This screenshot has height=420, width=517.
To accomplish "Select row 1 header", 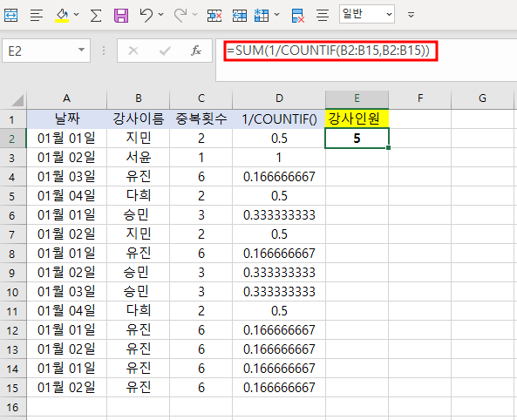I will click(x=13, y=119).
